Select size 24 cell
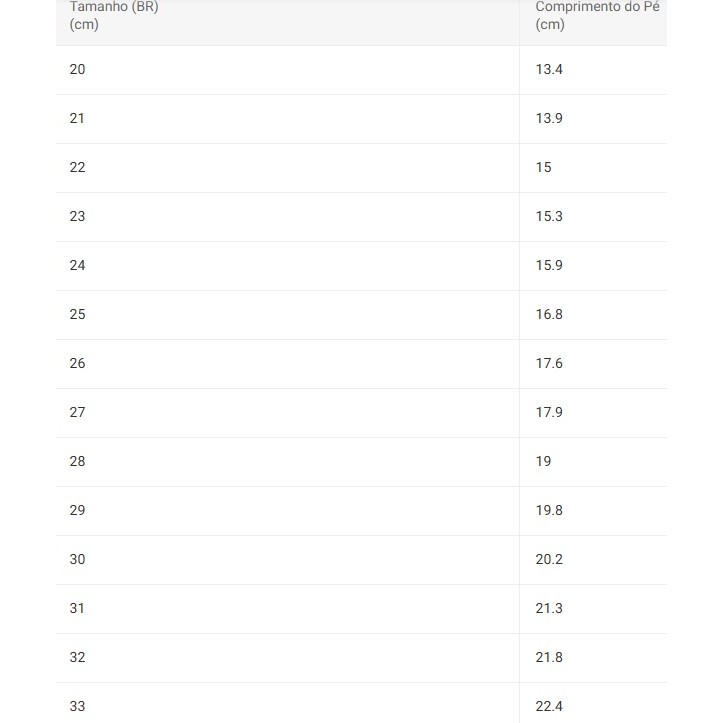723x723 pixels. (78, 265)
